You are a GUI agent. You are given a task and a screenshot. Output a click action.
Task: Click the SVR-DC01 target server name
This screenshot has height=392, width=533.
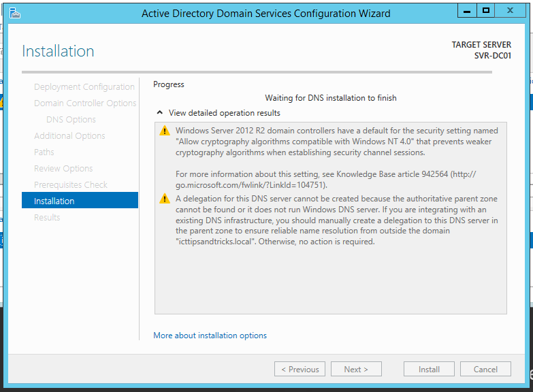493,55
